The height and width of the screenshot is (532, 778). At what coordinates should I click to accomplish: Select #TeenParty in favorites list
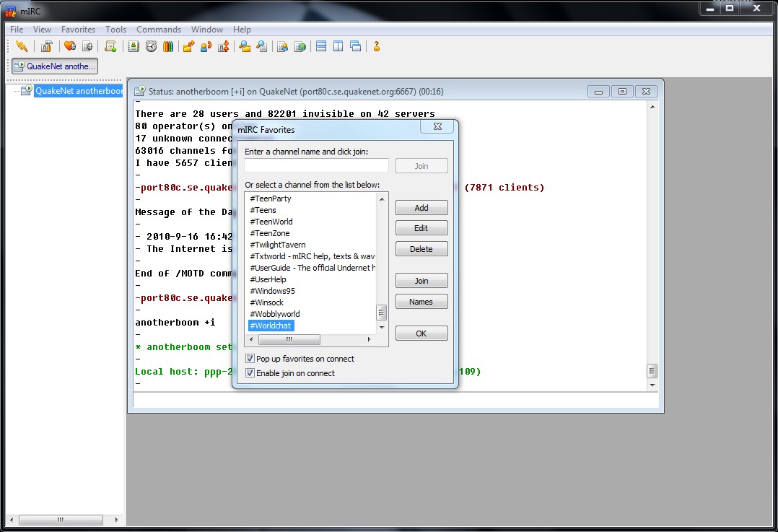tap(271, 198)
